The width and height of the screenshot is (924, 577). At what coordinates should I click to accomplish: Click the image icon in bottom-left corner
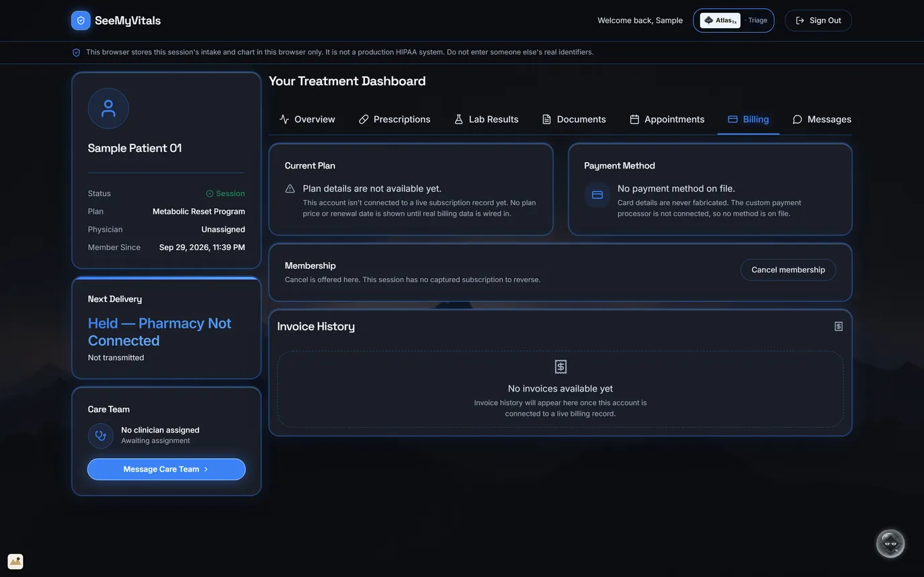click(x=15, y=562)
